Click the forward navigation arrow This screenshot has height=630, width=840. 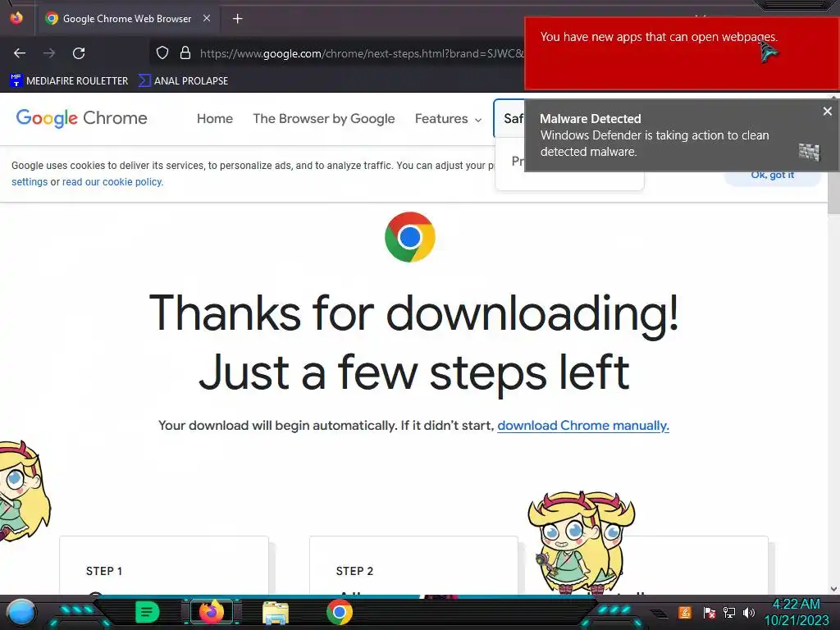pyautogui.click(x=49, y=53)
